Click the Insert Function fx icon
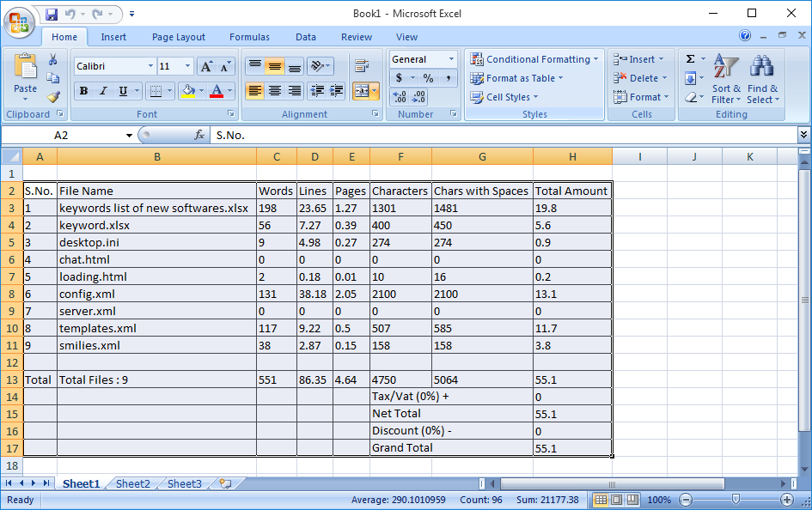Screen dimensions: 812x510 click(198, 135)
